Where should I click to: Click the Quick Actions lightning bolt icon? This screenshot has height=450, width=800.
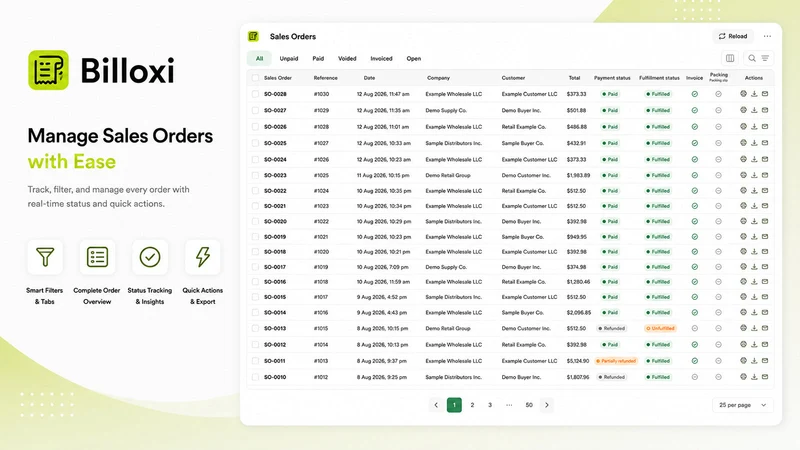point(203,257)
